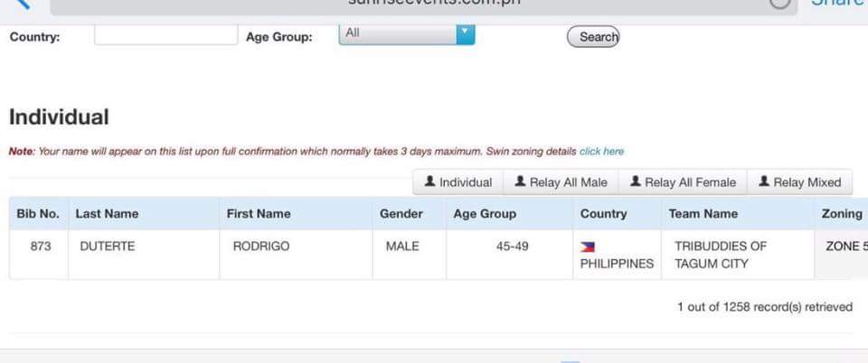Click the Age Group column header
This screenshot has height=363, width=868.
509,214
